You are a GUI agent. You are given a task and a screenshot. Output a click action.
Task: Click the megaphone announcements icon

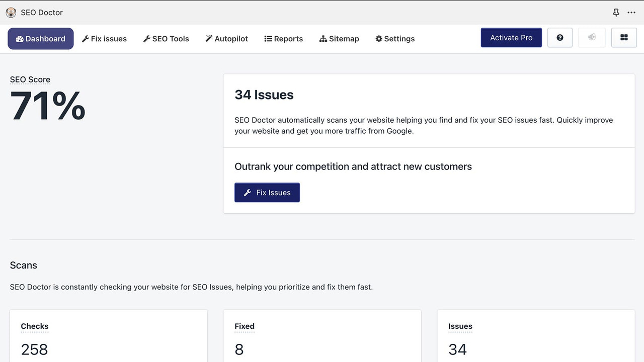point(592,37)
